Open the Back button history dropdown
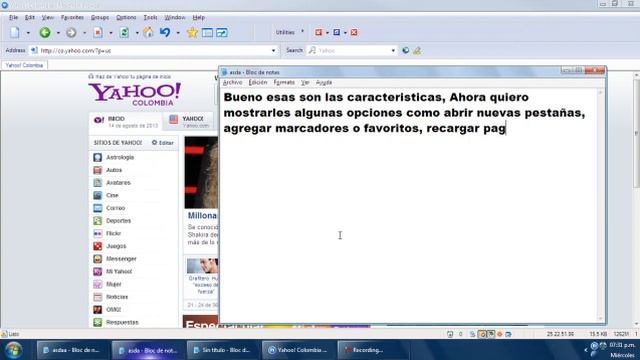The width and height of the screenshot is (640, 360). [58, 33]
